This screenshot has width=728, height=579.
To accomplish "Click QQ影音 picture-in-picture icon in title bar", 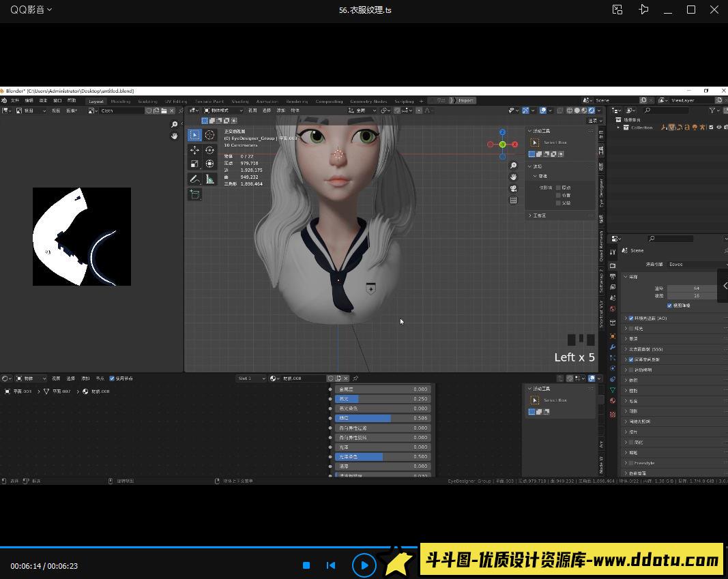I will point(617,10).
